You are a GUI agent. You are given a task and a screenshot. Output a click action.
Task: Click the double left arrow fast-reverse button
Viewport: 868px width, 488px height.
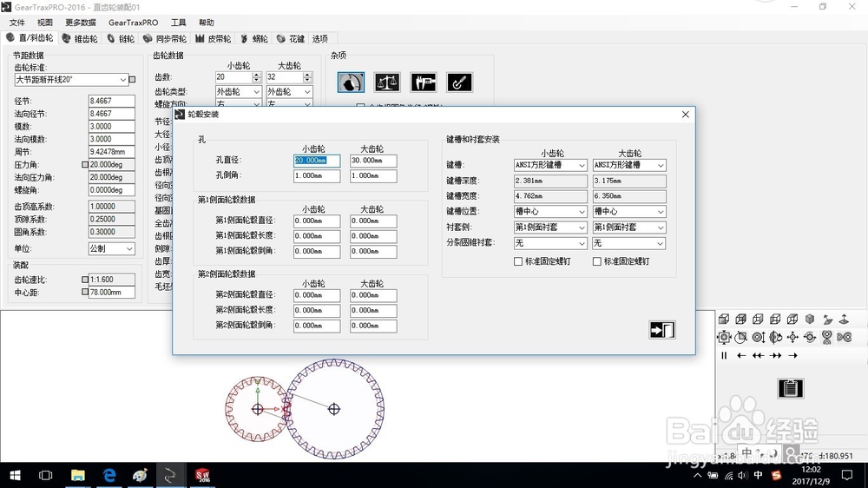coord(759,356)
